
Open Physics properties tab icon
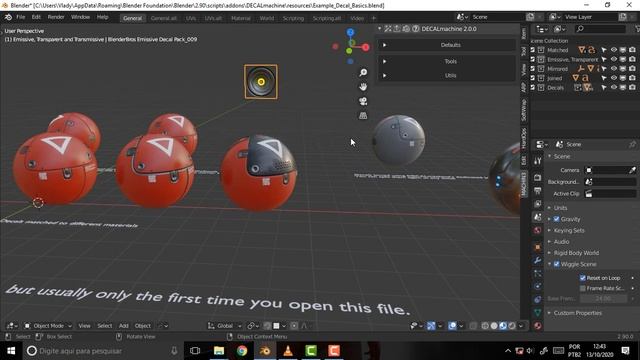(x=538, y=286)
